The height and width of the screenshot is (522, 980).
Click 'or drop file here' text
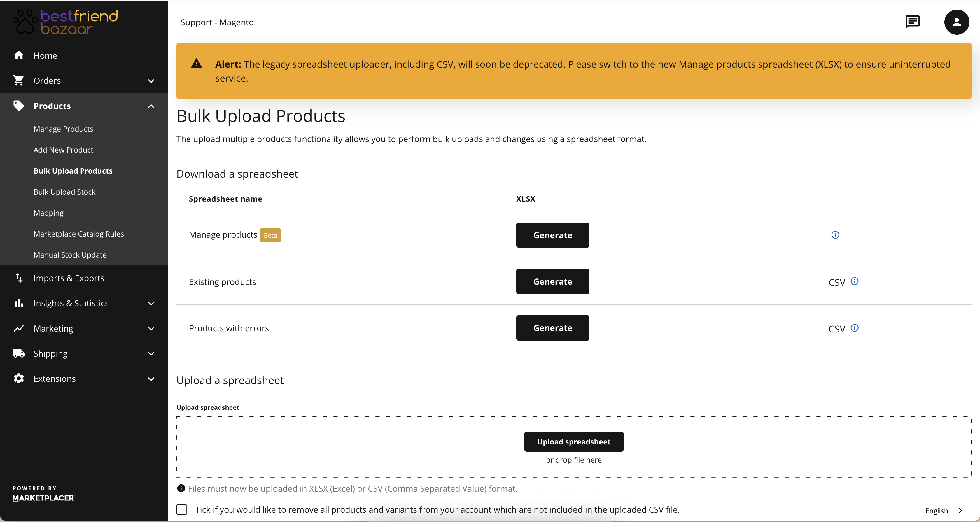pyautogui.click(x=574, y=460)
